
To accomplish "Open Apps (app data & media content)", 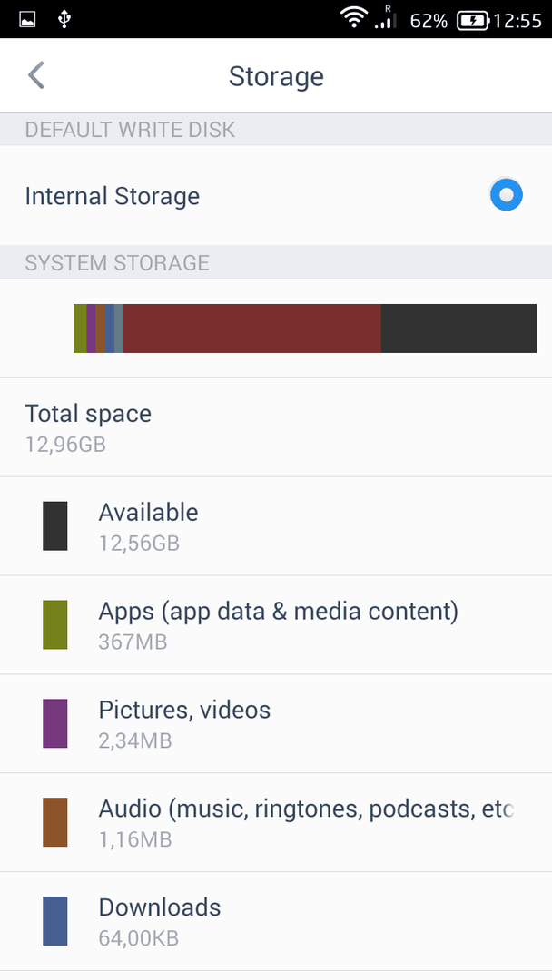I will [276, 625].
